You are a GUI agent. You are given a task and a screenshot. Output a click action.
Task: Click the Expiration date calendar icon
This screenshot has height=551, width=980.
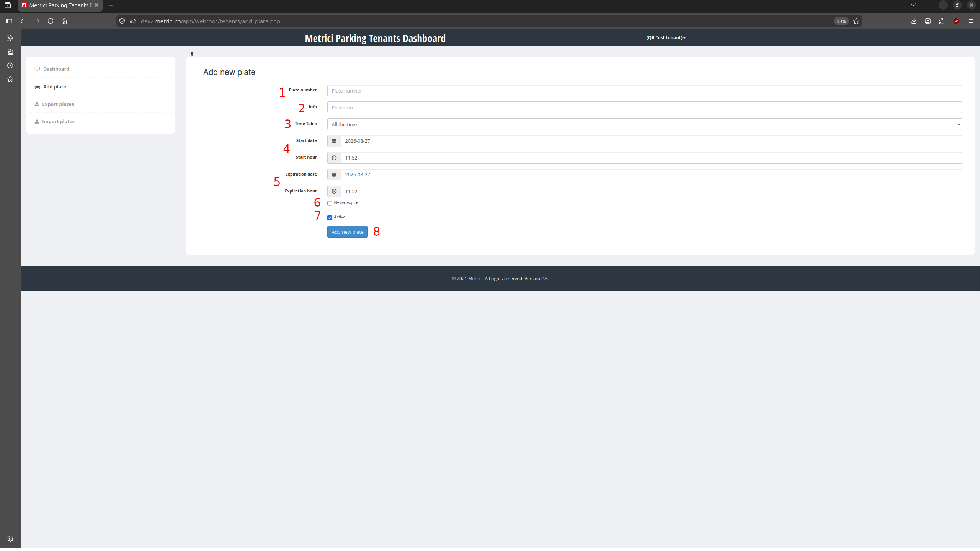pos(334,175)
